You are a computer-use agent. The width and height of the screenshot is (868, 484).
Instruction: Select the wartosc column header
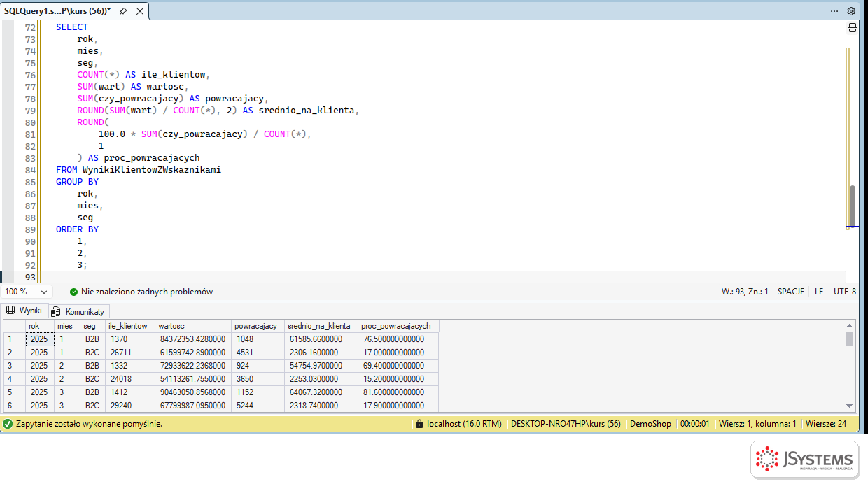click(x=193, y=326)
